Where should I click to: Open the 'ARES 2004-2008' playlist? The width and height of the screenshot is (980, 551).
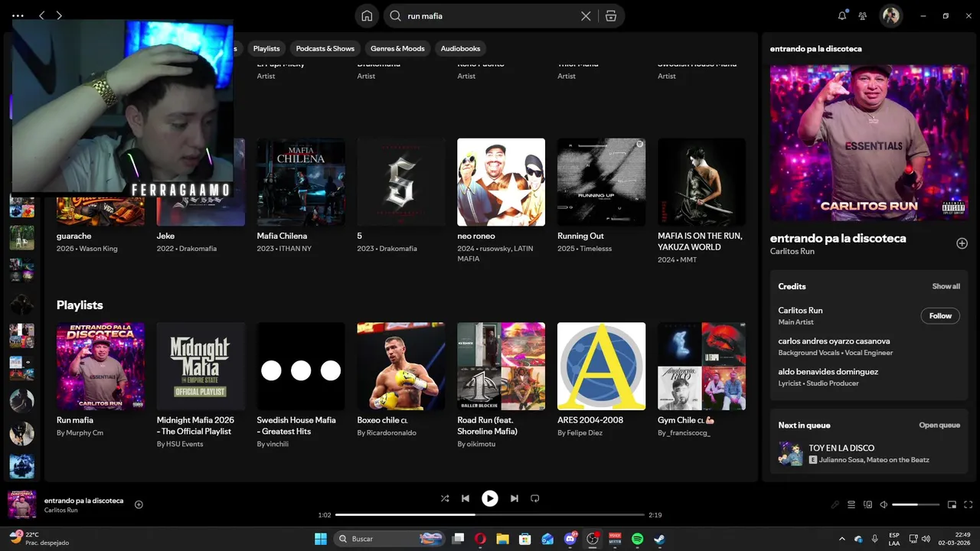tap(602, 366)
